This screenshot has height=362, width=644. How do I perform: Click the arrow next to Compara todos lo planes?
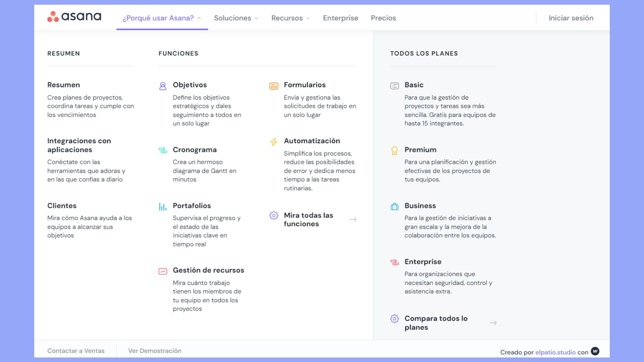493,323
